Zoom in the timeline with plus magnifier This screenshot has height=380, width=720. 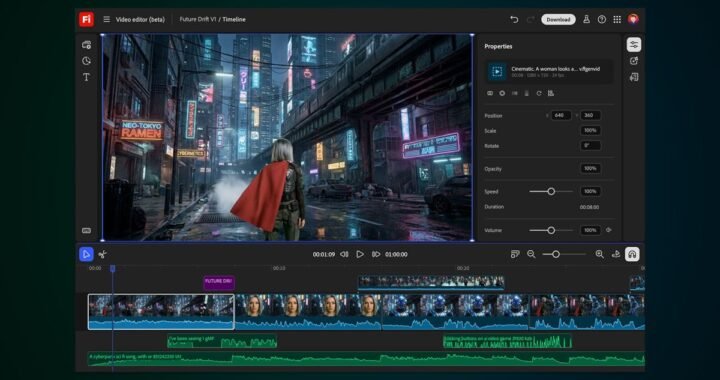599,254
